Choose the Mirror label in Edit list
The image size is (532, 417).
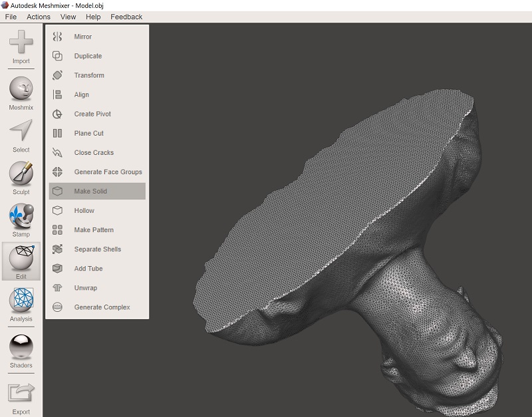pyautogui.click(x=82, y=37)
